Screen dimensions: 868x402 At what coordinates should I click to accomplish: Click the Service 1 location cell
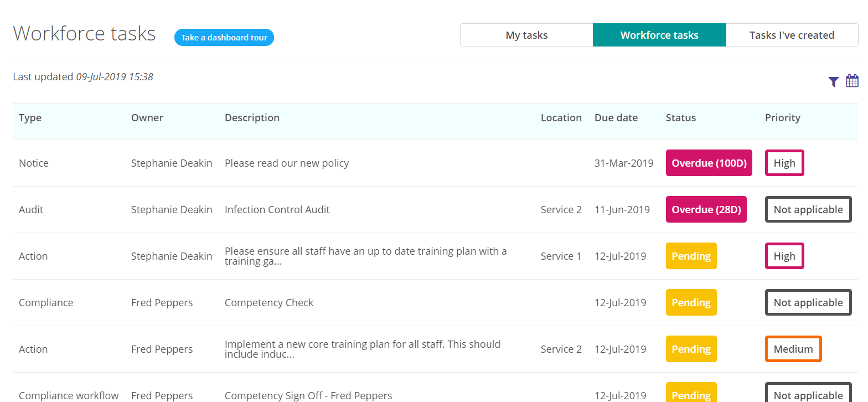coord(561,256)
